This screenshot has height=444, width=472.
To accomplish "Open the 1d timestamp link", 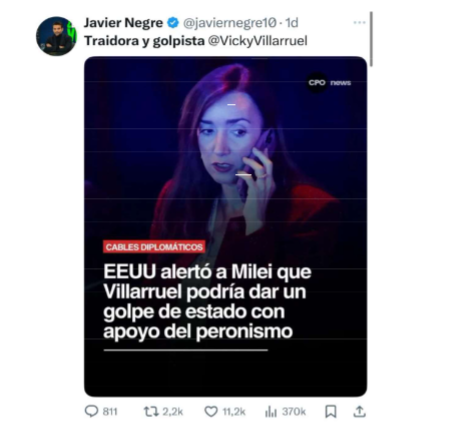I will [292, 23].
